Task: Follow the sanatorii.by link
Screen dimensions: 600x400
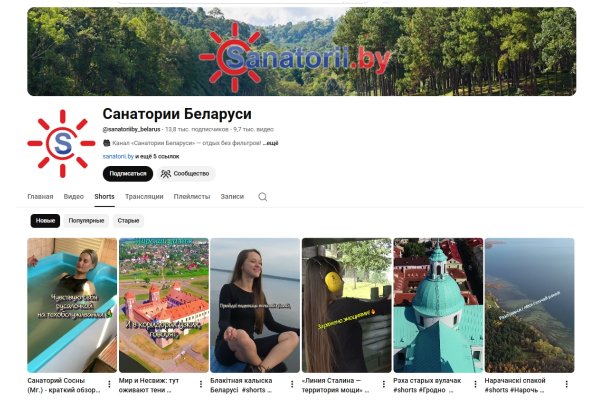Action: [x=118, y=157]
